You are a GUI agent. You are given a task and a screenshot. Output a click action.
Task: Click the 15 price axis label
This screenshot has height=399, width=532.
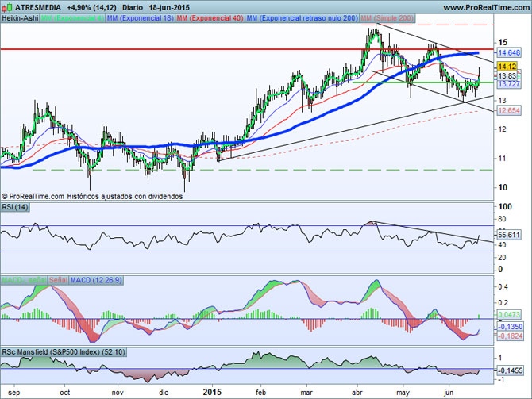503,42
